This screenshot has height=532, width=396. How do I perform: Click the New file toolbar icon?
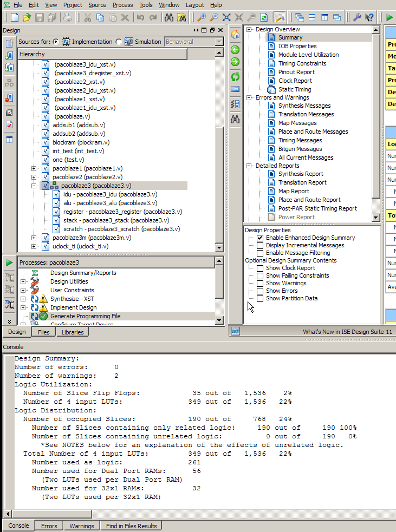click(14, 17)
